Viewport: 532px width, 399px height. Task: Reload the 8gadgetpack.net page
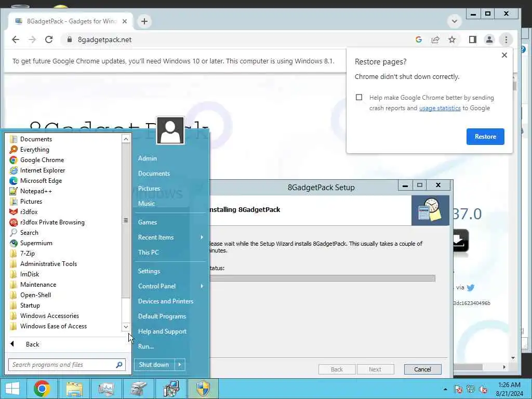coord(49,39)
